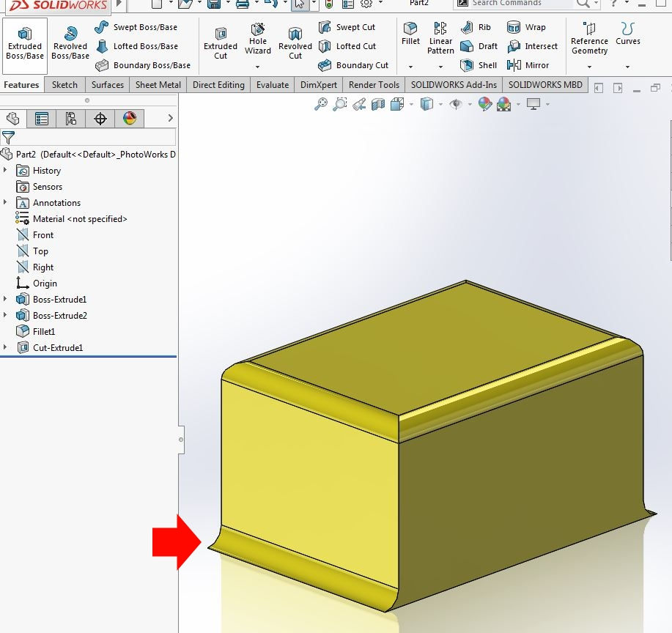Switch to the Sheet Metal tab
Image resolution: width=672 pixels, height=633 pixels.
click(x=158, y=85)
